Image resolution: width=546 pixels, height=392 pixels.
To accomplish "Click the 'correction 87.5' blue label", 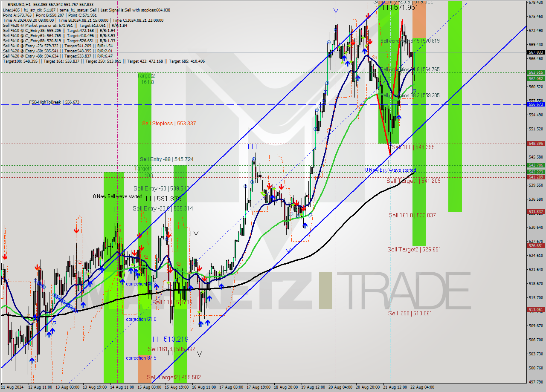I will coord(141,358).
